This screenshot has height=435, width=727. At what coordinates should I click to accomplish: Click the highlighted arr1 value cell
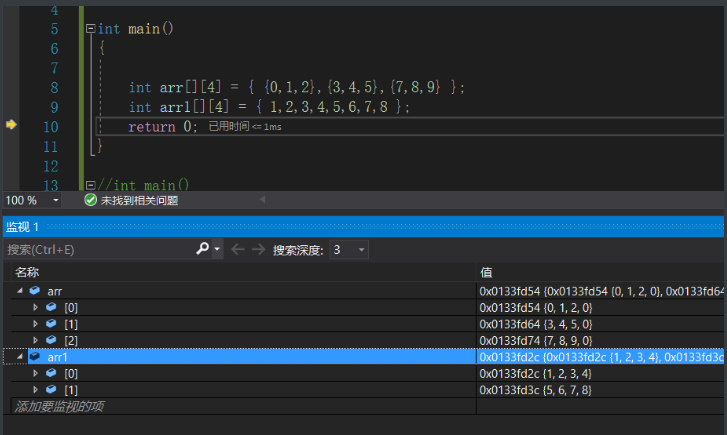[600, 357]
